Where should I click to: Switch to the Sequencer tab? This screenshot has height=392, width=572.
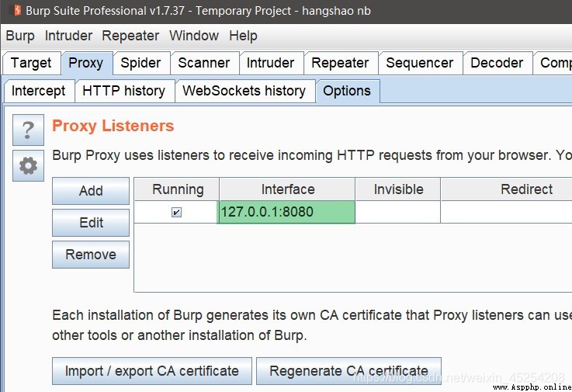tap(420, 63)
